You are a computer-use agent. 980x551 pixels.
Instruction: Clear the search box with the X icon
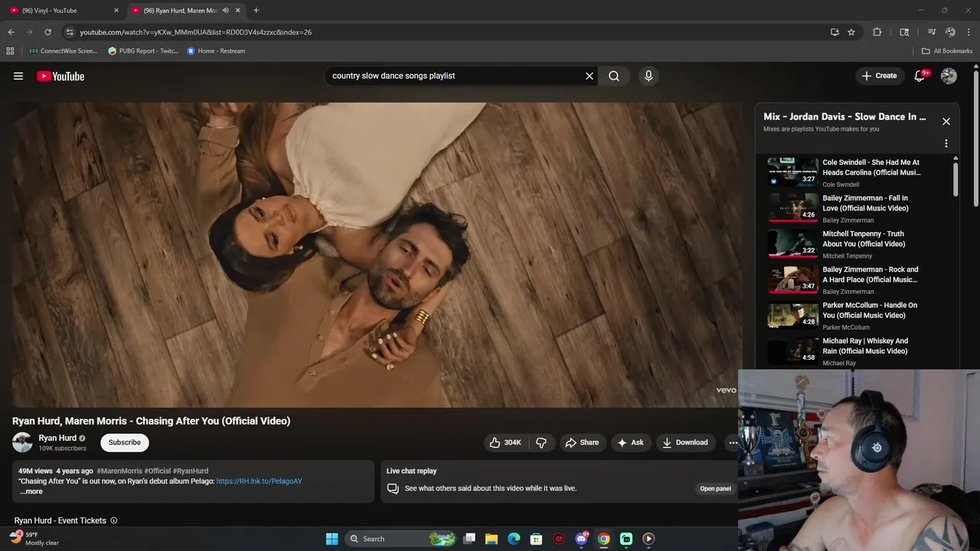[x=590, y=76]
